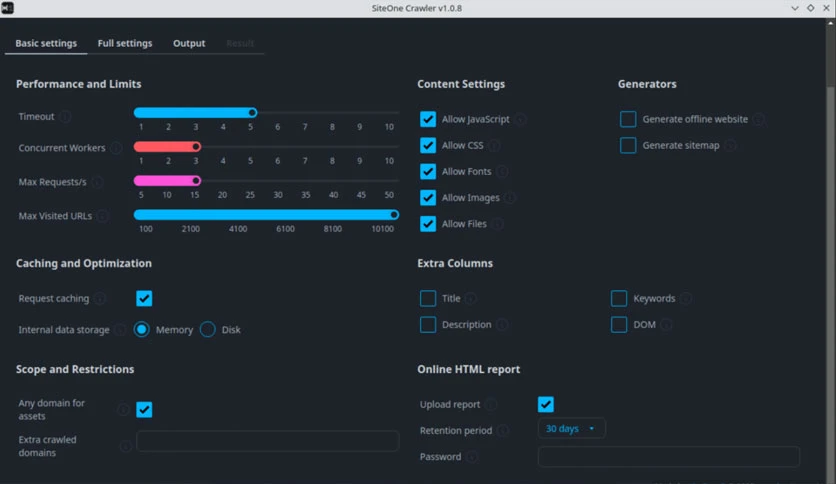Enable Generate offline website
Viewport: 836px width, 484px height.
pos(628,119)
